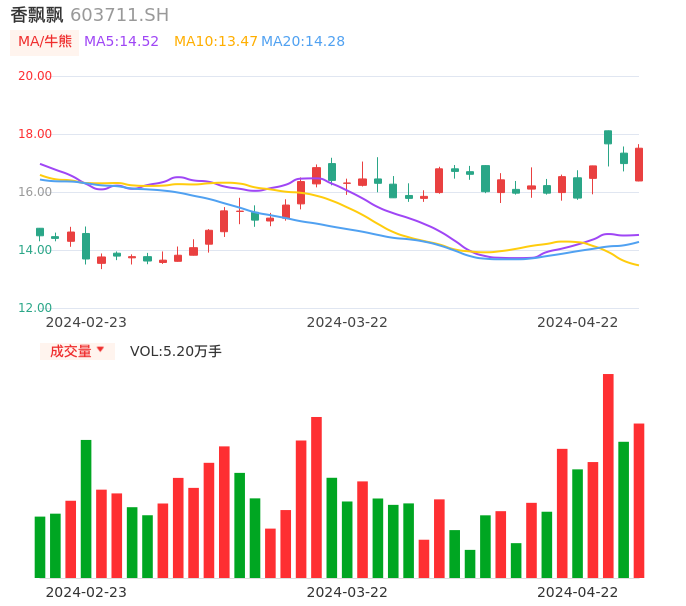
Task: Click the 2024-04-22 date under the volume chart
Action: click(x=577, y=592)
